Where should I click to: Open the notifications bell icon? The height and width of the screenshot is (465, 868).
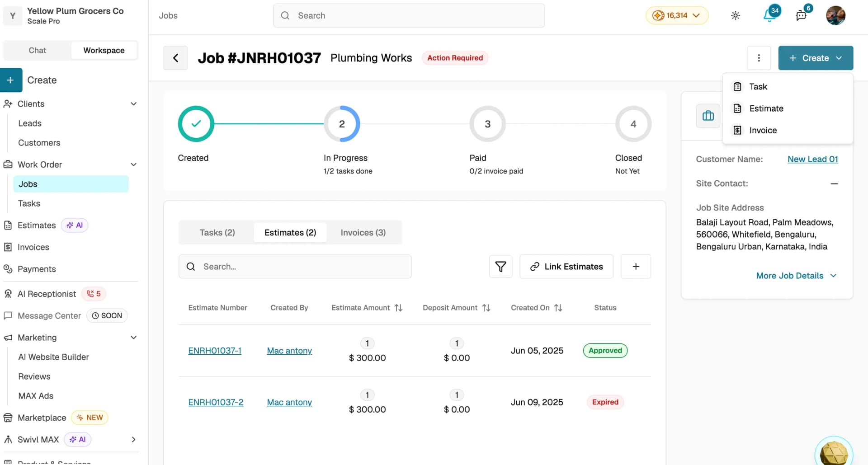(769, 15)
